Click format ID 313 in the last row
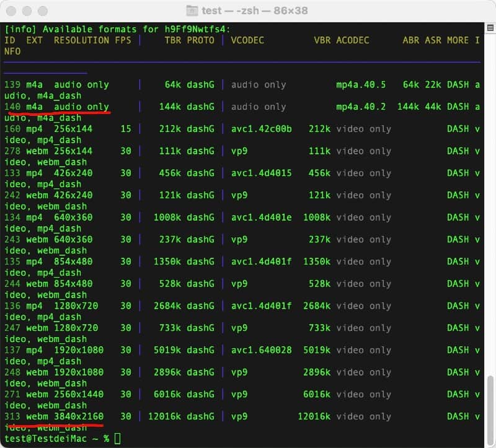 coord(12,416)
